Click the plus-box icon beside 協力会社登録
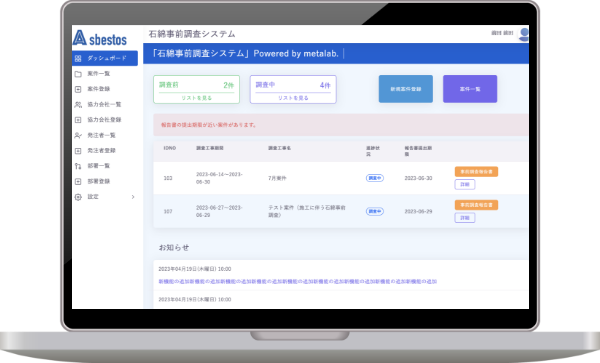The image size is (600, 363). pyautogui.click(x=78, y=120)
